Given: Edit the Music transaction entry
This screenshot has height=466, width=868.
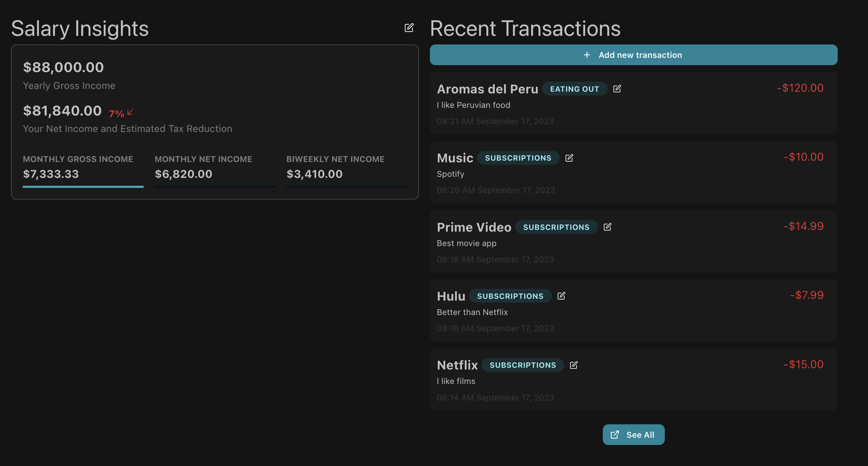Looking at the screenshot, I should [569, 158].
